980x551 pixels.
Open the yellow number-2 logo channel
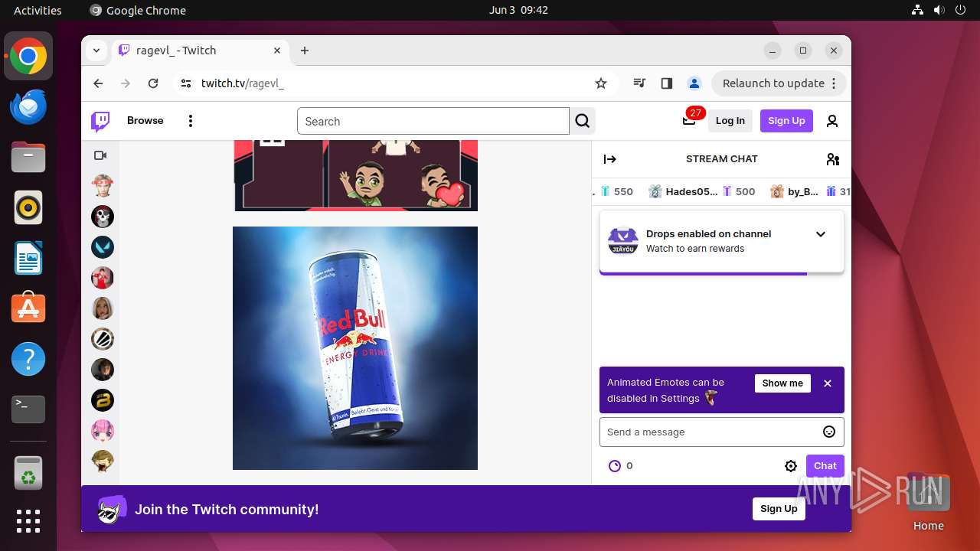click(x=103, y=400)
